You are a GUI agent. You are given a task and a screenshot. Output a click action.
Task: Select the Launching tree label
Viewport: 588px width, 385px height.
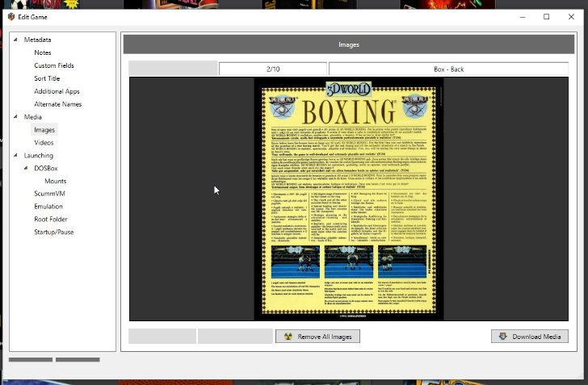(39, 155)
